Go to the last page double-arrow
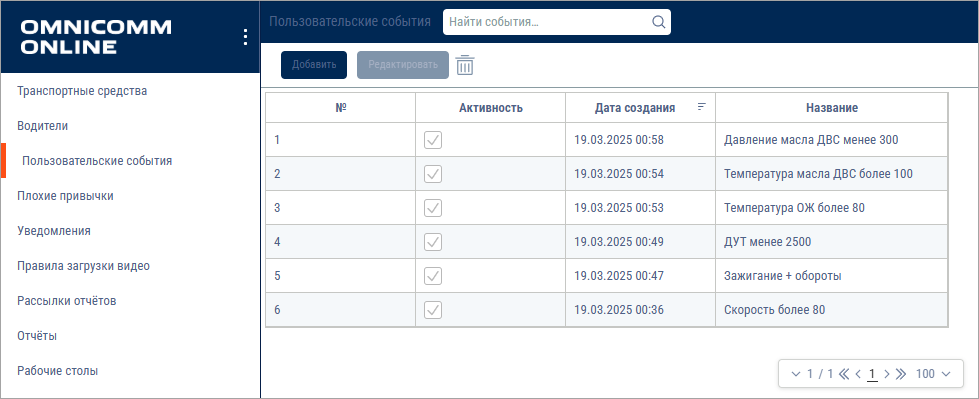The height and width of the screenshot is (399, 979). [900, 374]
